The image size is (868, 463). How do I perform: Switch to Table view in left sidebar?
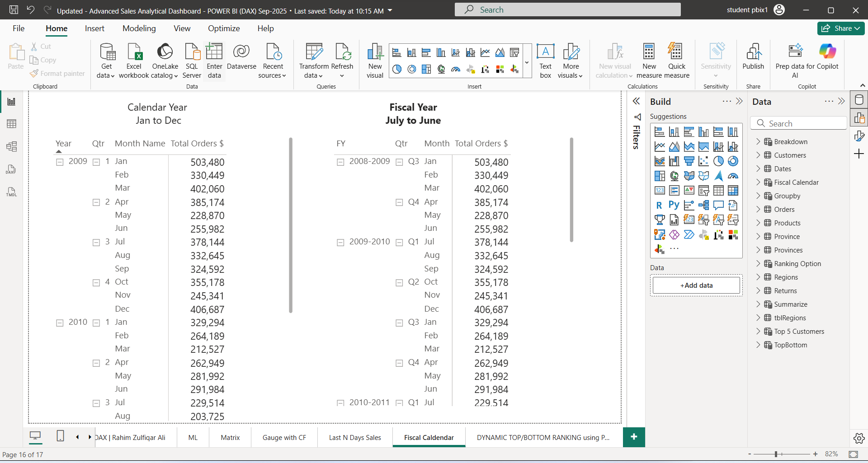pyautogui.click(x=11, y=123)
